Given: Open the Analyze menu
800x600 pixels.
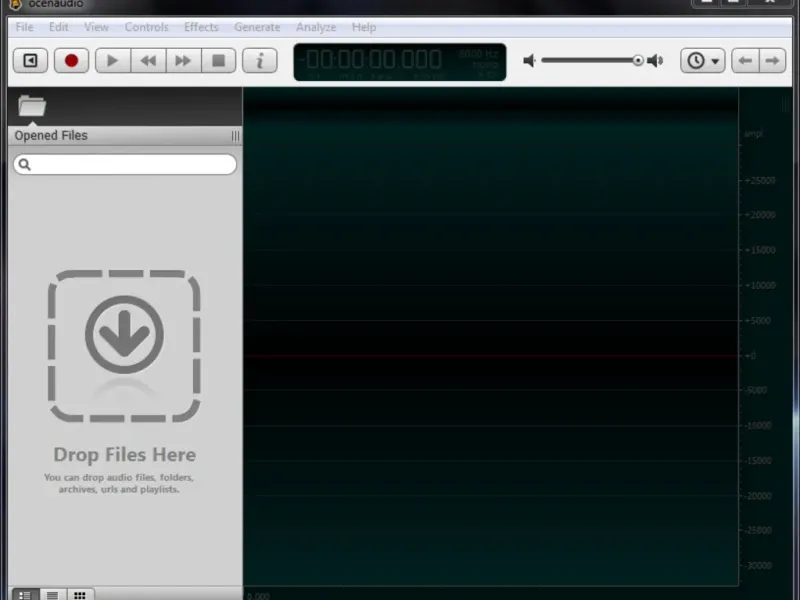Looking at the screenshot, I should [x=316, y=27].
